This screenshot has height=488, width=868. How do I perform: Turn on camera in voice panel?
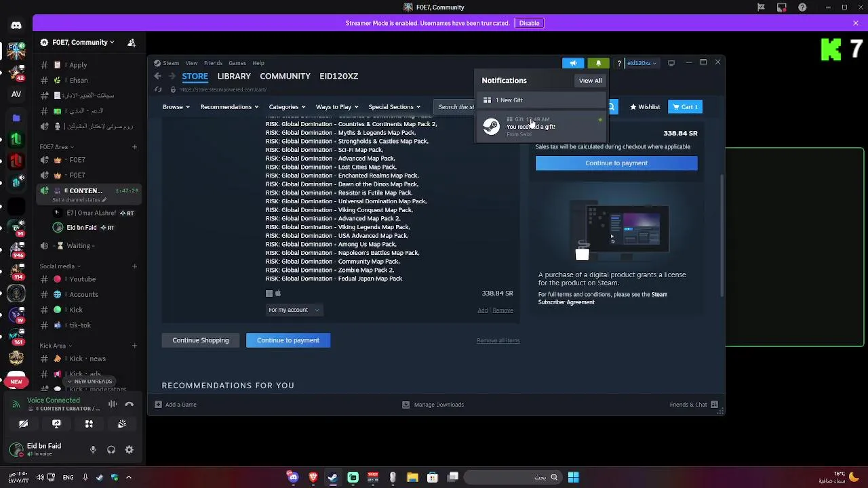click(24, 424)
